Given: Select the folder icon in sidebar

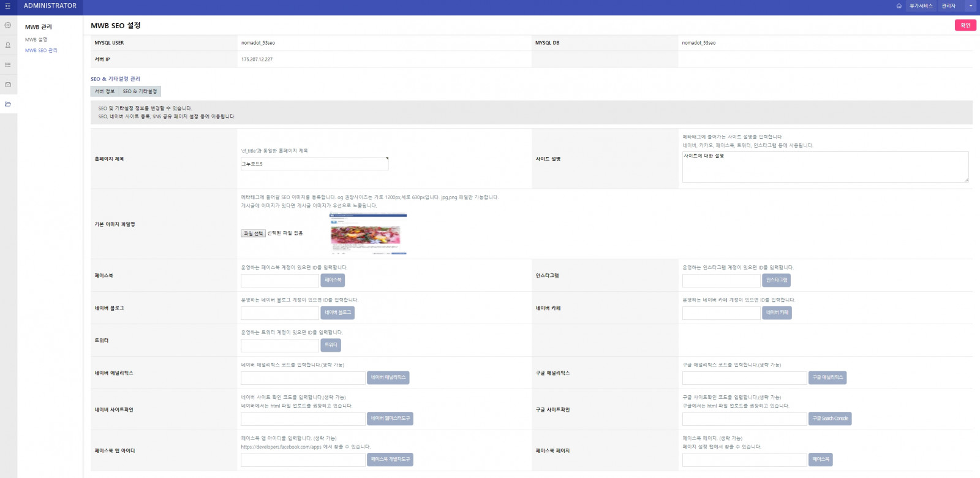Looking at the screenshot, I should coord(8,104).
